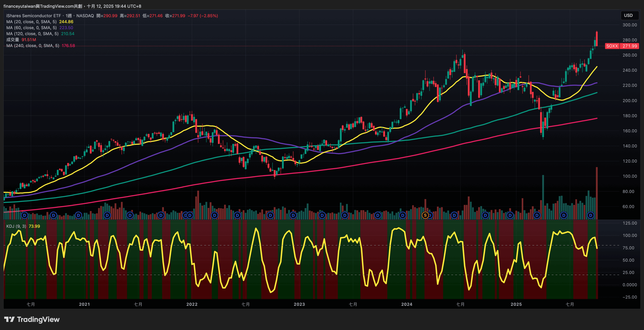This screenshot has height=330, width=644.
Task: Select the 2022 label on time axis
Action: point(192,304)
